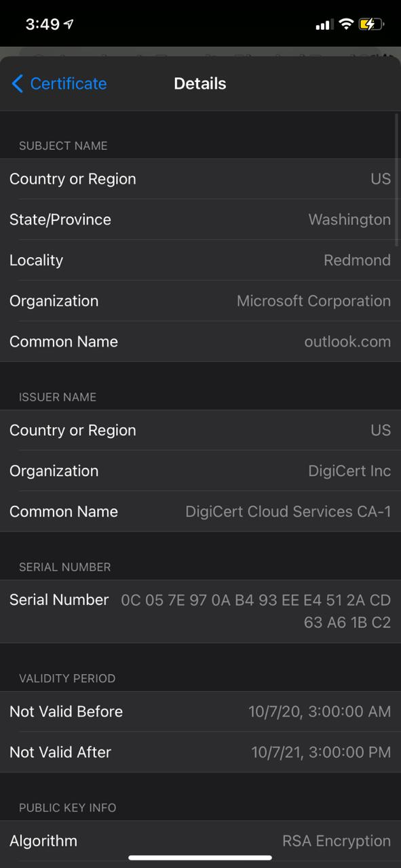Tap the location arrow beside clock
The width and height of the screenshot is (401, 868).
pos(69,24)
